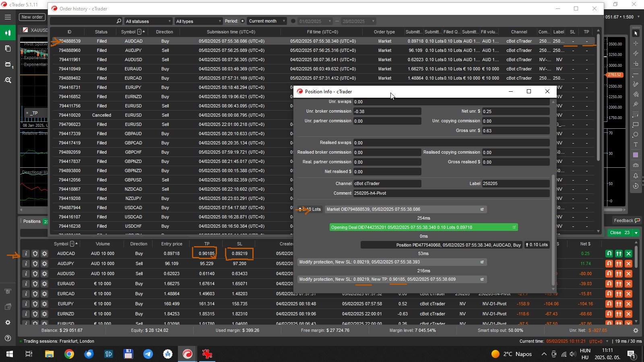Select the custom date range radio button

click(x=293, y=21)
